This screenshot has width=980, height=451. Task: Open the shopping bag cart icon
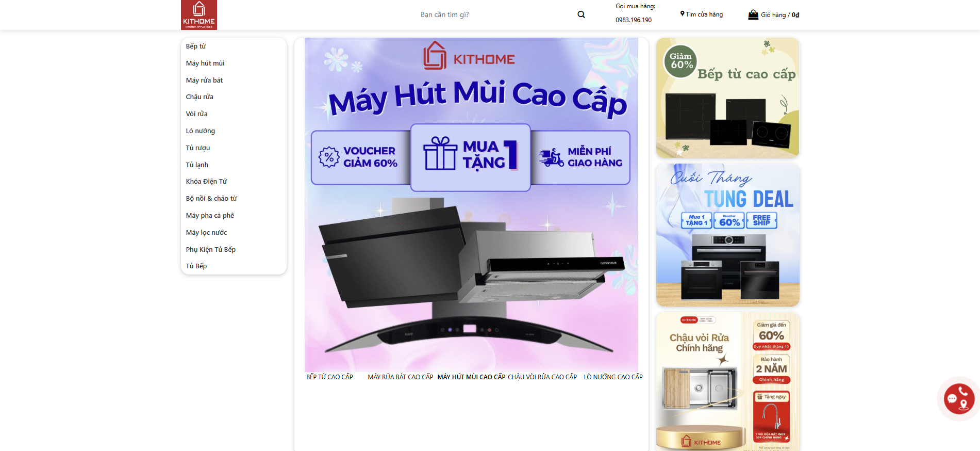753,14
